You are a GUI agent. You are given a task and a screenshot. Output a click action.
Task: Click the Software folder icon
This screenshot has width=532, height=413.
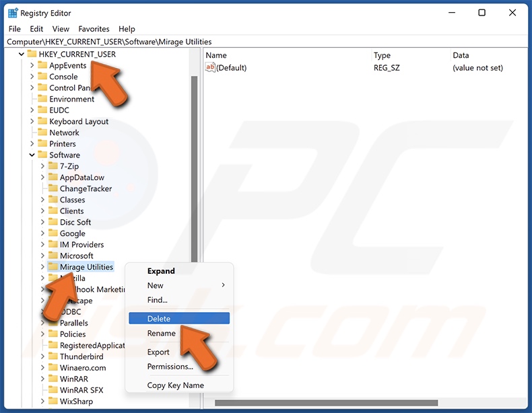(42, 155)
